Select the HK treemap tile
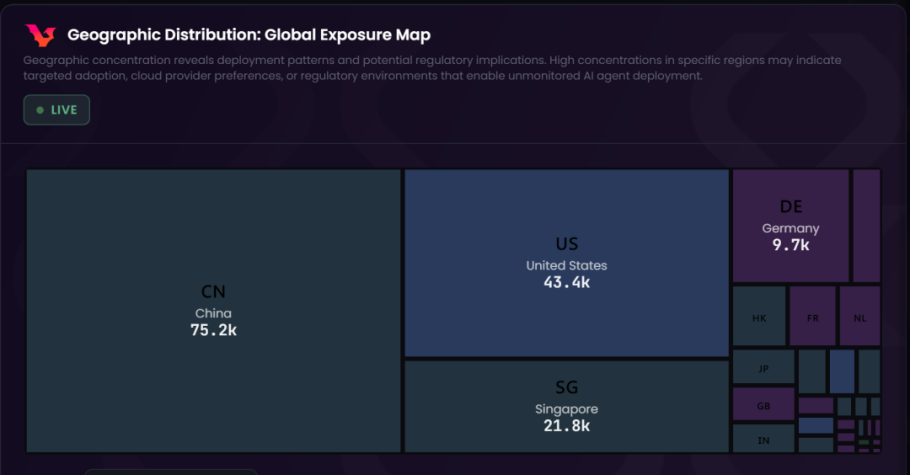The width and height of the screenshot is (910, 475). click(x=759, y=316)
